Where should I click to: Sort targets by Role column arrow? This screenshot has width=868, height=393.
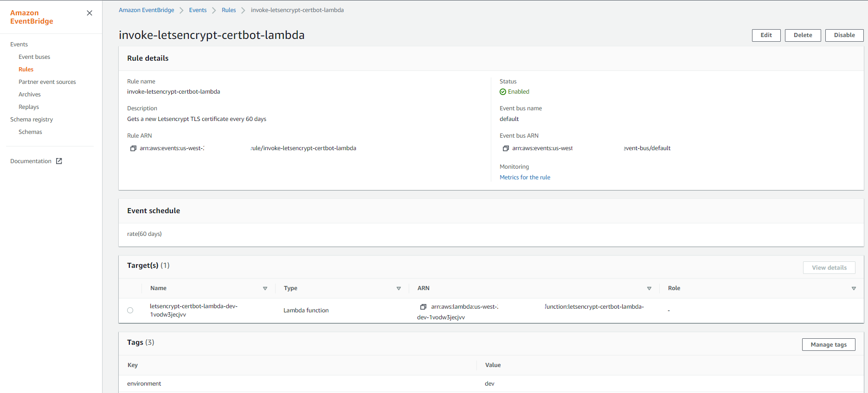point(854,288)
